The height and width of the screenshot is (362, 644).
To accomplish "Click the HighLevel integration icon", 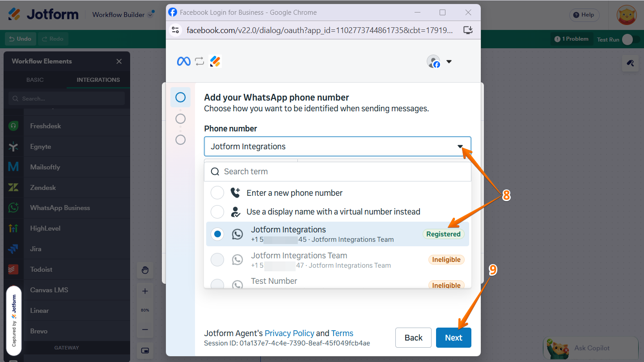I will coord(13,228).
